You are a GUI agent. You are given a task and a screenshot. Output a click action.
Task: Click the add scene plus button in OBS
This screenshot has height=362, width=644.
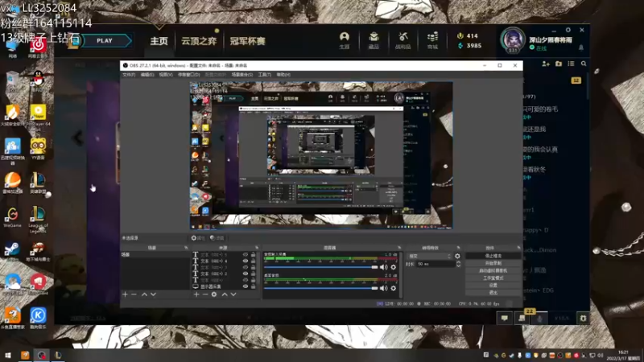tap(126, 294)
